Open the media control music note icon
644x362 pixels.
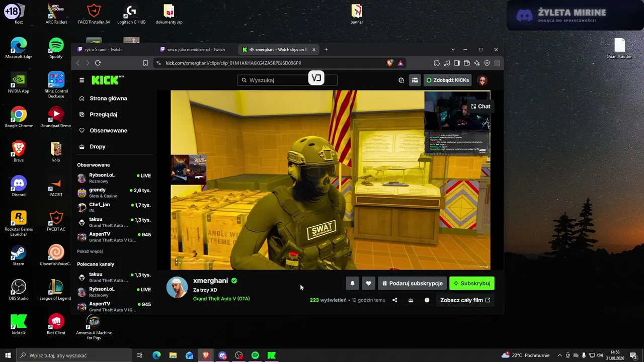[x=447, y=63]
